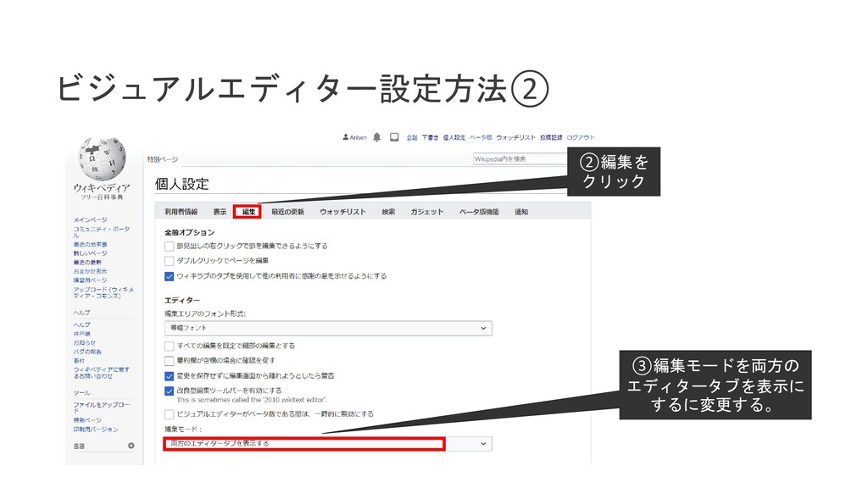The image size is (868, 488).
Task: Switch to the 最近の更新 tab
Action: tap(288, 212)
